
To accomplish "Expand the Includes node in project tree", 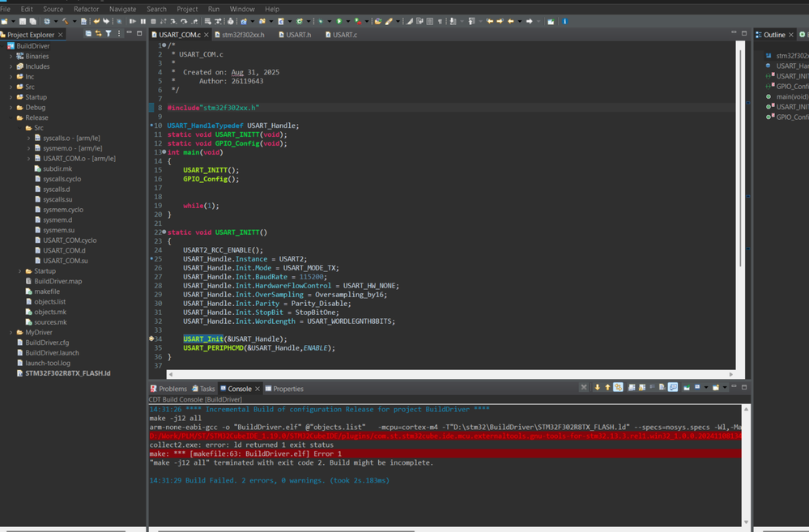I will [11, 66].
